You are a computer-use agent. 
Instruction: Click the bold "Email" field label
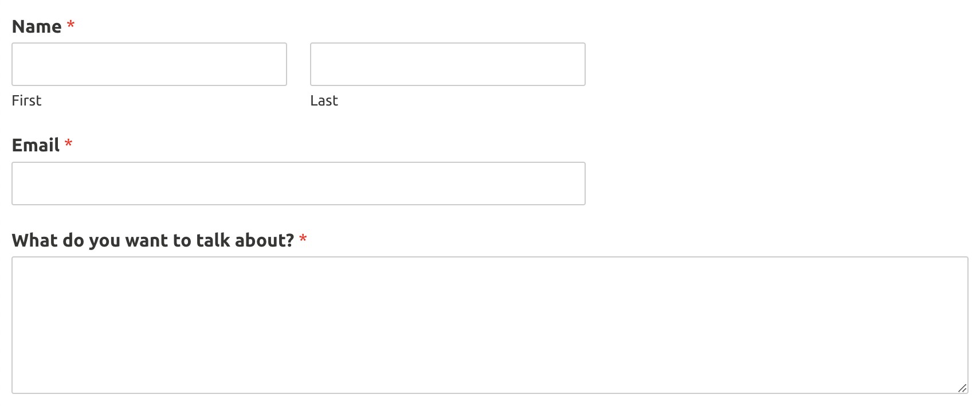coord(36,145)
